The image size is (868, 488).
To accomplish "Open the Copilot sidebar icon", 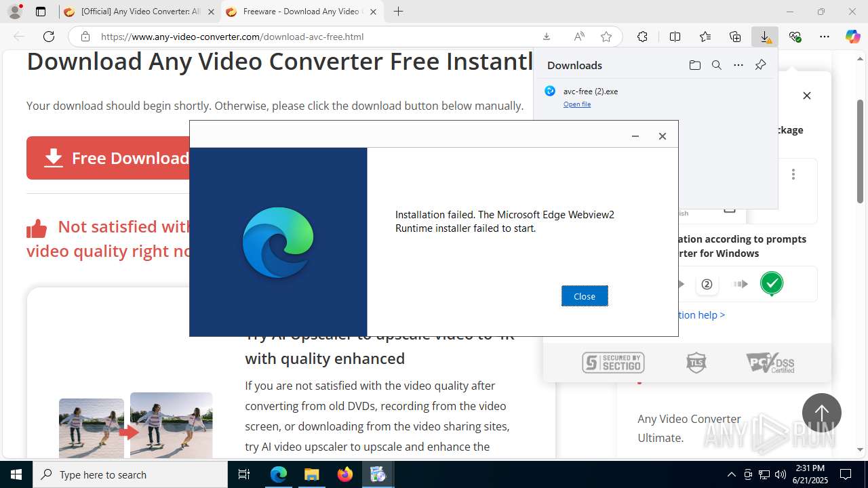I will (x=853, y=37).
